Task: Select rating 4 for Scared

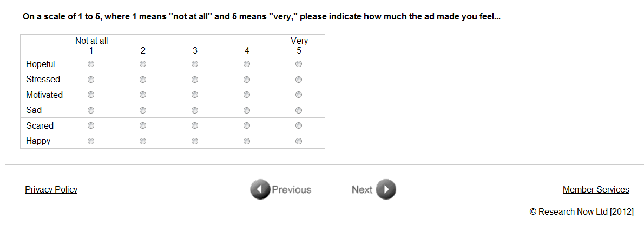Action: [x=247, y=125]
